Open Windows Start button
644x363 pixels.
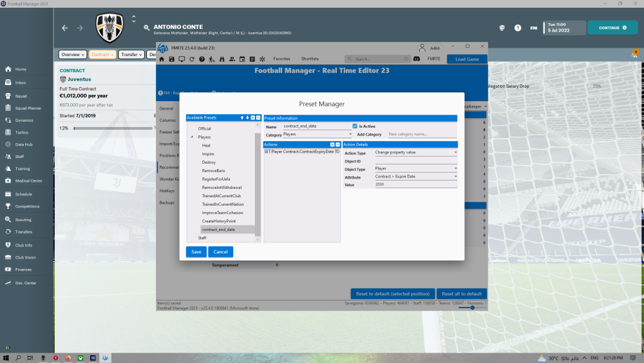(6, 358)
